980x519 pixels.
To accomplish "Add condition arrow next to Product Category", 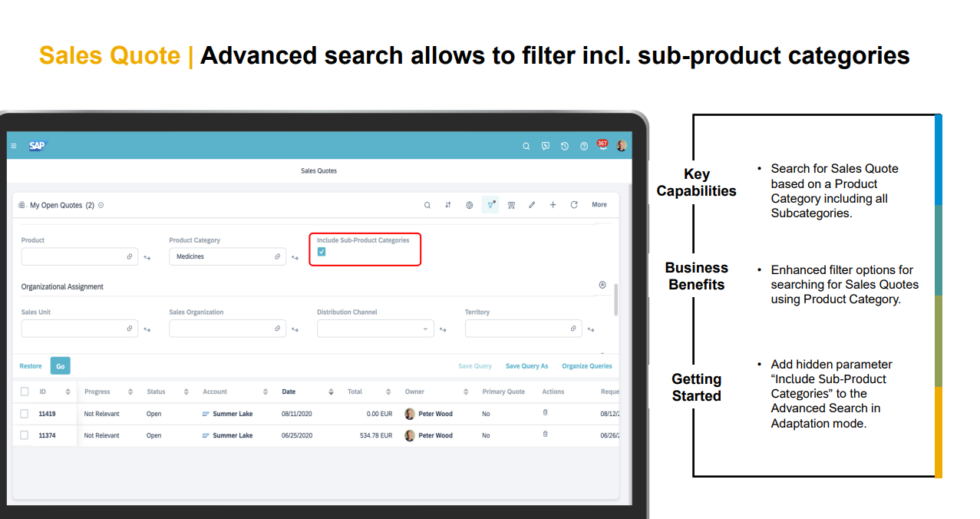I will point(295,258).
